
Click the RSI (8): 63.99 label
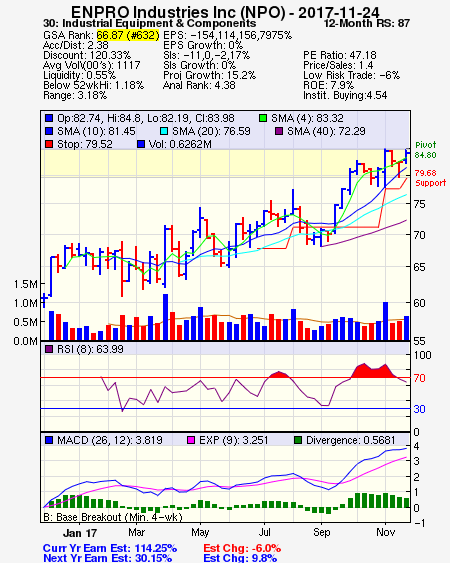point(90,349)
